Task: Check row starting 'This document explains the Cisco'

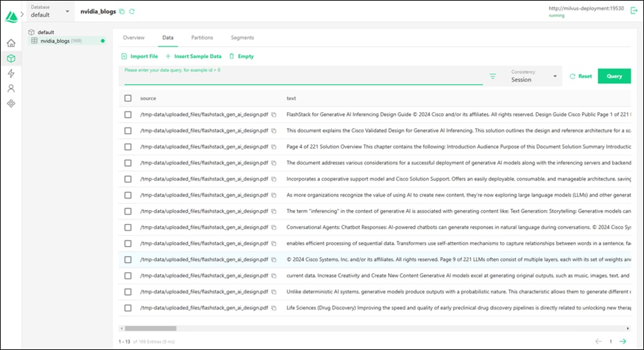Action: click(128, 131)
